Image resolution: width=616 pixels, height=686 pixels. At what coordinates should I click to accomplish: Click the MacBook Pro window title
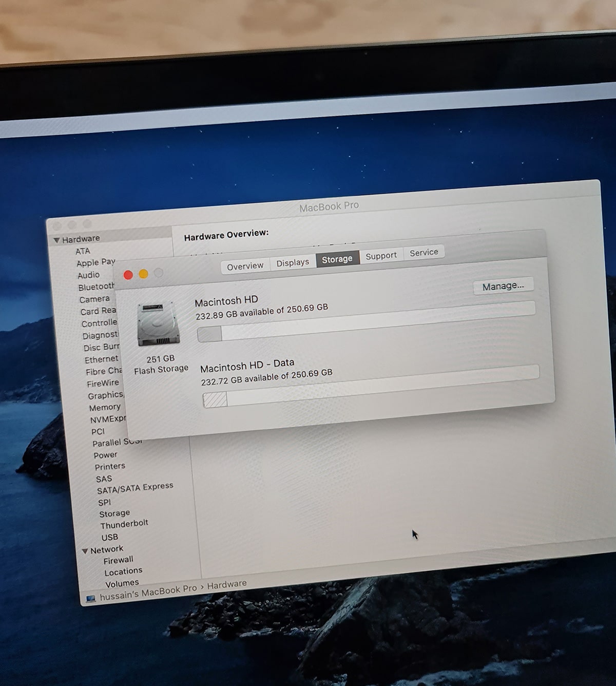pyautogui.click(x=329, y=206)
